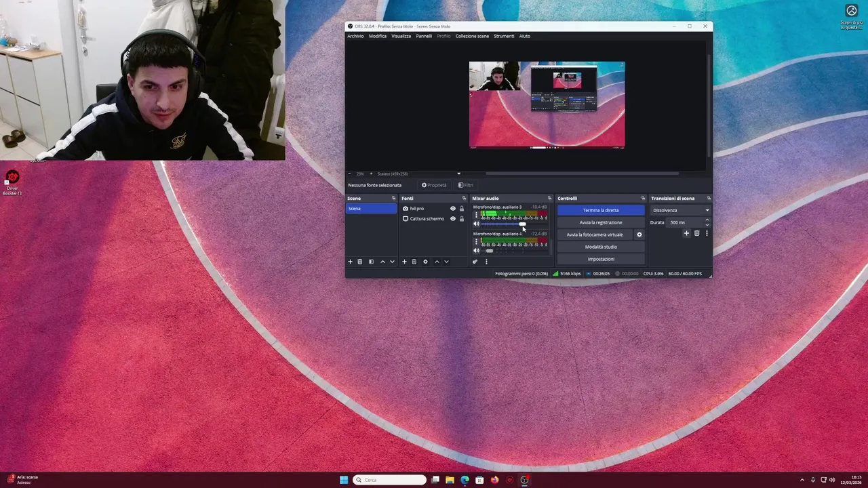Open Microsoft Edge from taskbar
The height and width of the screenshot is (488, 868).
tap(465, 480)
